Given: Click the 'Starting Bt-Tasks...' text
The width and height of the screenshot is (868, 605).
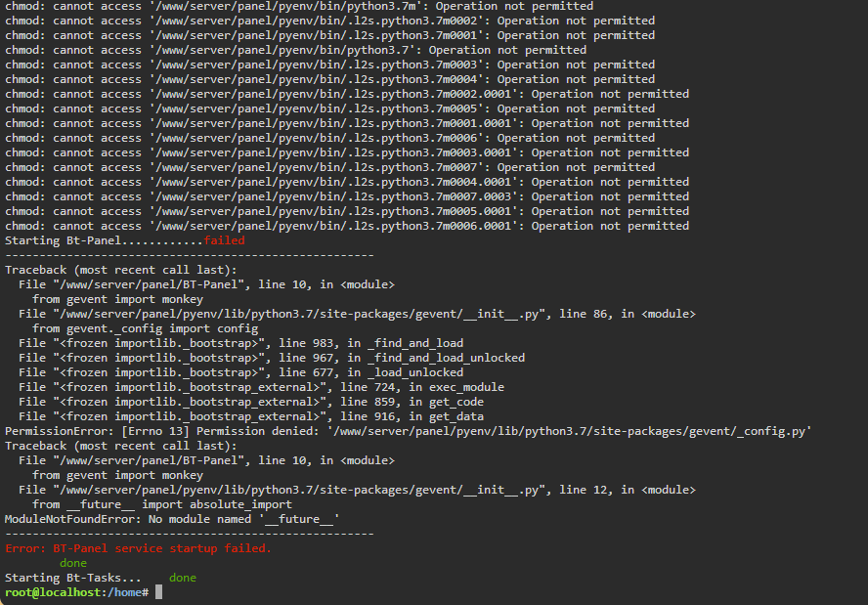Looking at the screenshot, I should [73, 578].
